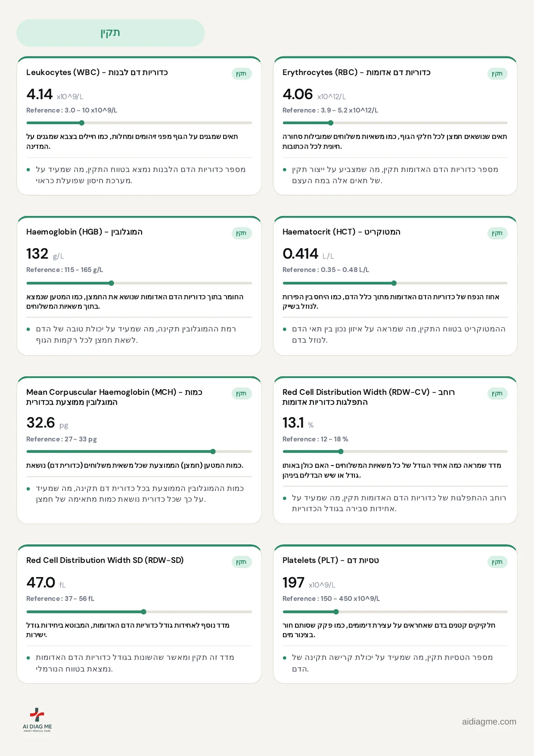Viewport: 534px width, 756px height.
Task: Click the status badge on the Erythrocytes (RBC) card
Action: pyautogui.click(x=497, y=74)
